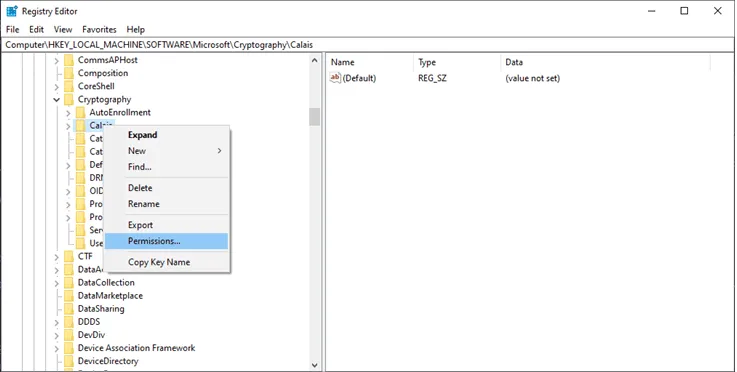Image resolution: width=737 pixels, height=372 pixels.
Task: Select the Device Association Framework folder icon
Action: [69, 348]
